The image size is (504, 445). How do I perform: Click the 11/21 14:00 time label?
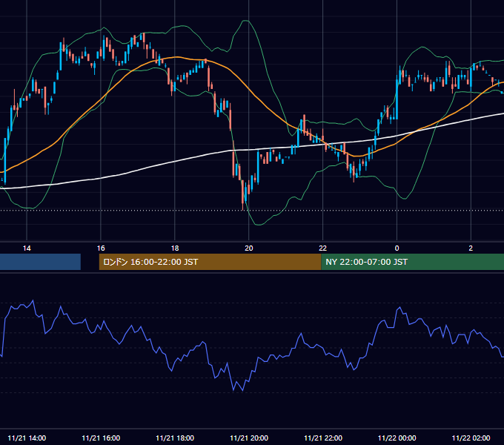coord(27,438)
